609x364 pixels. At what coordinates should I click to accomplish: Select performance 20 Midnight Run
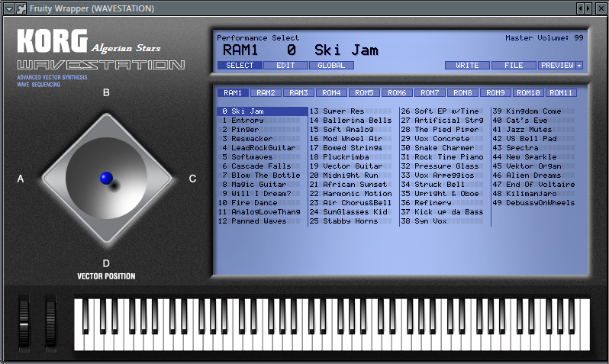(353, 176)
